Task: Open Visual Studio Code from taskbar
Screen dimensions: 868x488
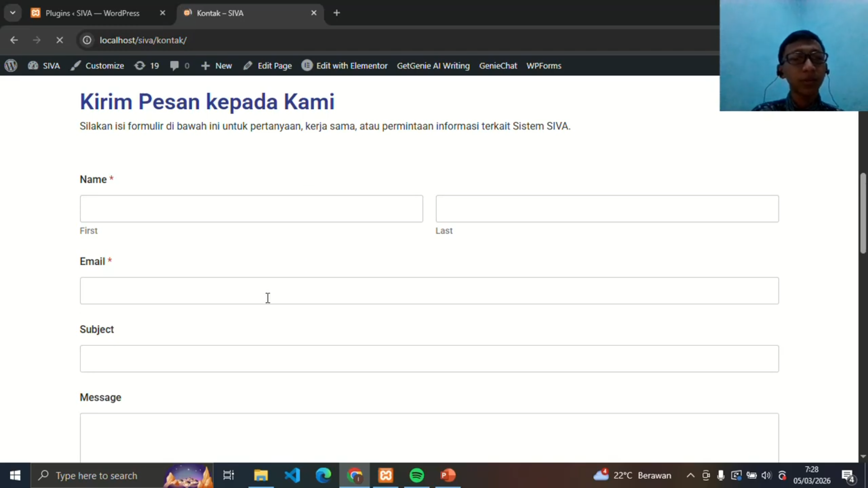Action: click(292, 475)
